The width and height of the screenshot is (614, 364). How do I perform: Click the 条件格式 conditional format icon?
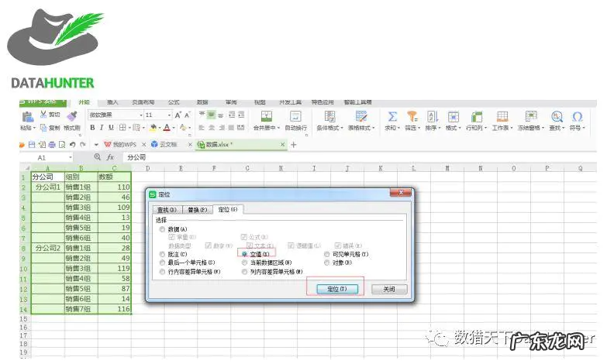[329, 116]
